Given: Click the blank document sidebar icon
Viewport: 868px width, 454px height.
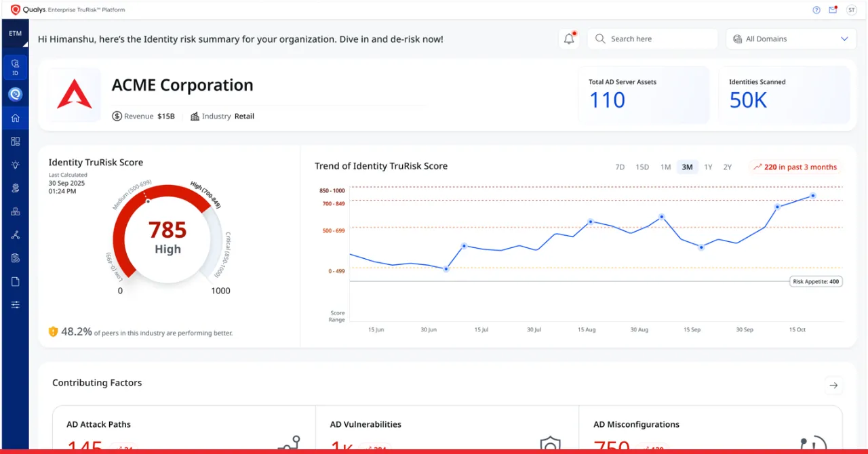Looking at the screenshot, I should point(15,281).
